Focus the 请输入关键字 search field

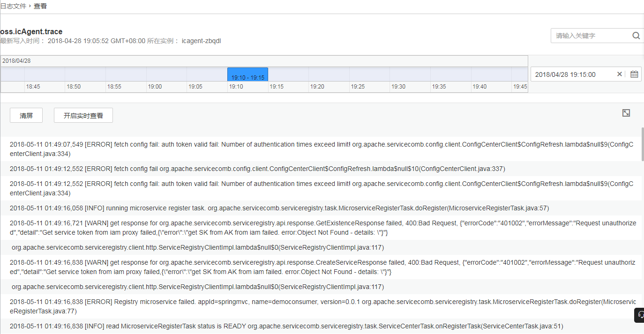tap(591, 36)
